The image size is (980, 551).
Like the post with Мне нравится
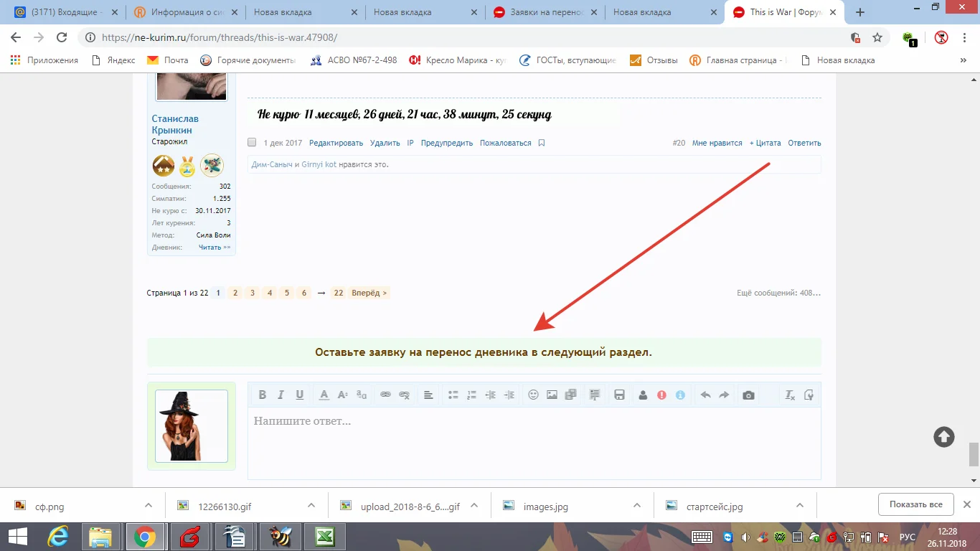pyautogui.click(x=717, y=143)
